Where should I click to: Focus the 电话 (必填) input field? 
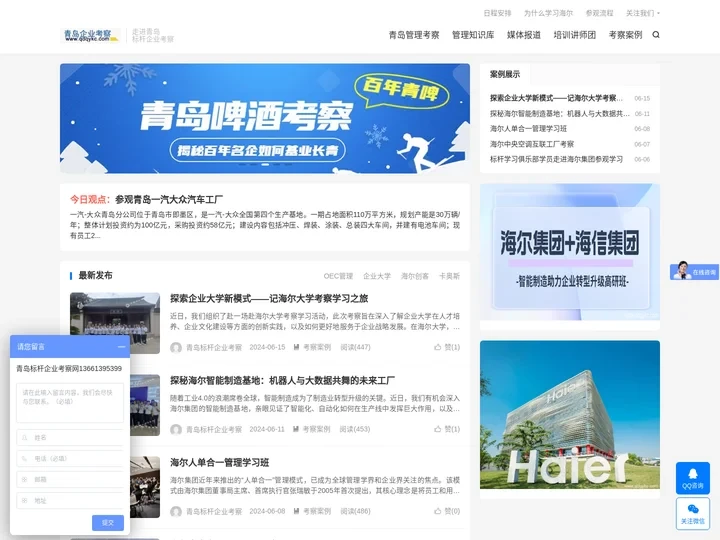click(x=70, y=458)
